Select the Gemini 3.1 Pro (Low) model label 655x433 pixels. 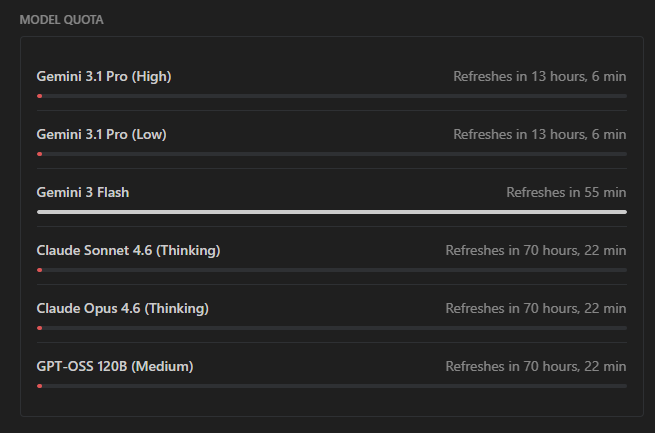click(x=103, y=134)
